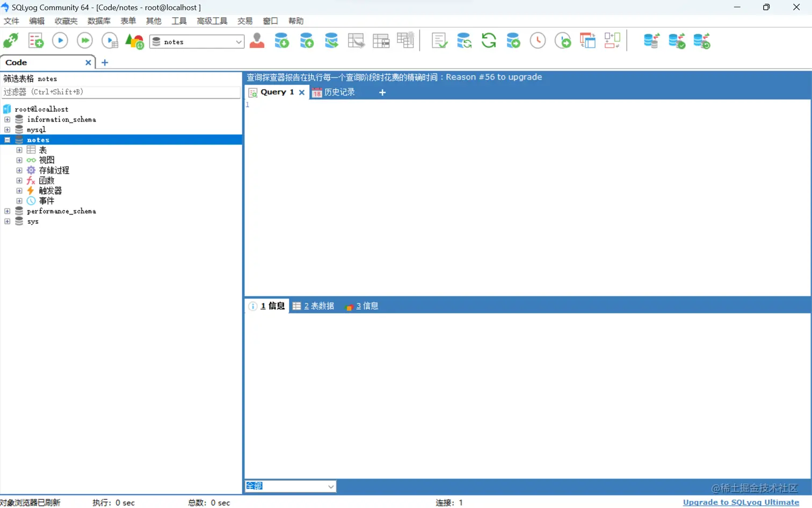The width and height of the screenshot is (812, 508).
Task: Click the create table icon
Action: point(356,41)
